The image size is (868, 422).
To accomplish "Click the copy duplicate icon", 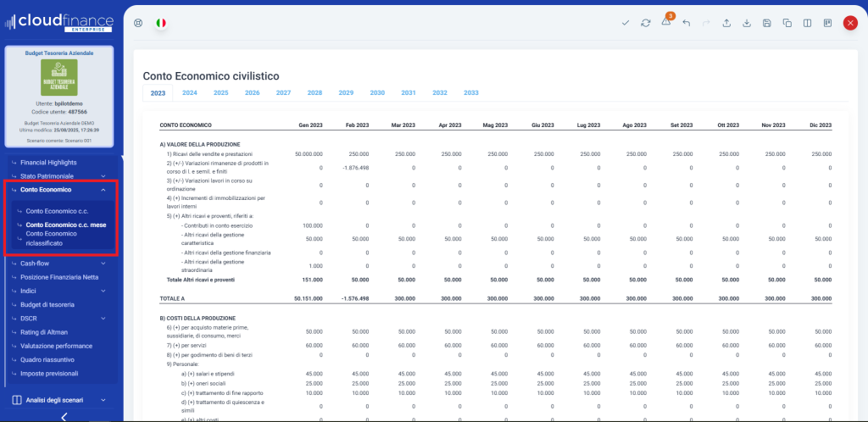I will pos(787,23).
